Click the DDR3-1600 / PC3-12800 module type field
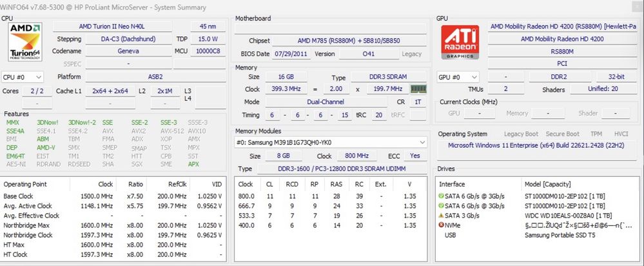 coord(341,169)
